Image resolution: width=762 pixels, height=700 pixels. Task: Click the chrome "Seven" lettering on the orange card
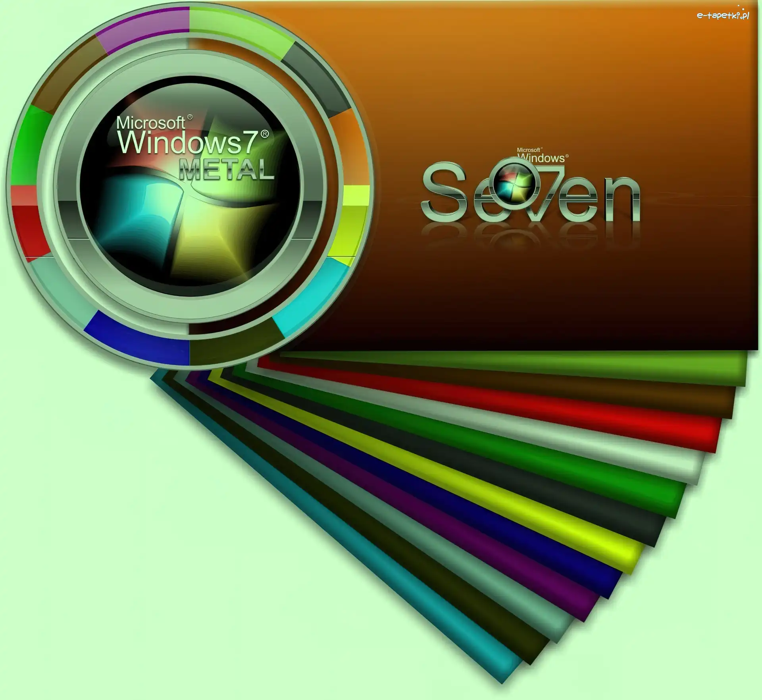point(530,192)
